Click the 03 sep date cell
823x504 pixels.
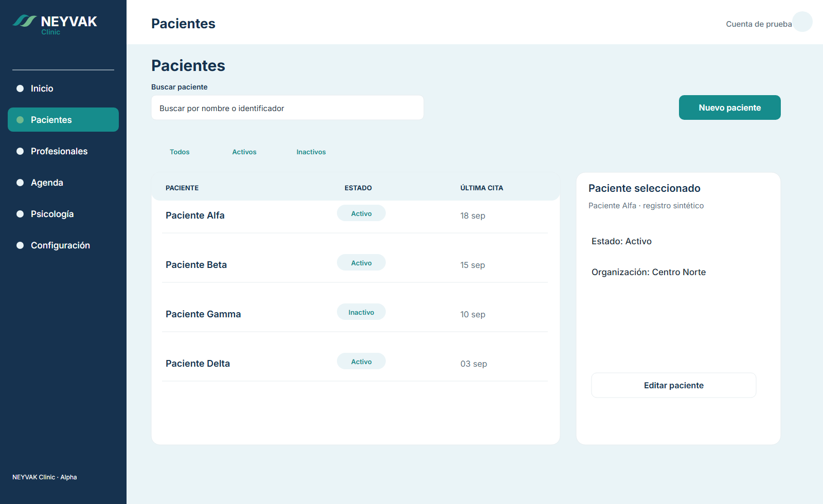point(474,364)
